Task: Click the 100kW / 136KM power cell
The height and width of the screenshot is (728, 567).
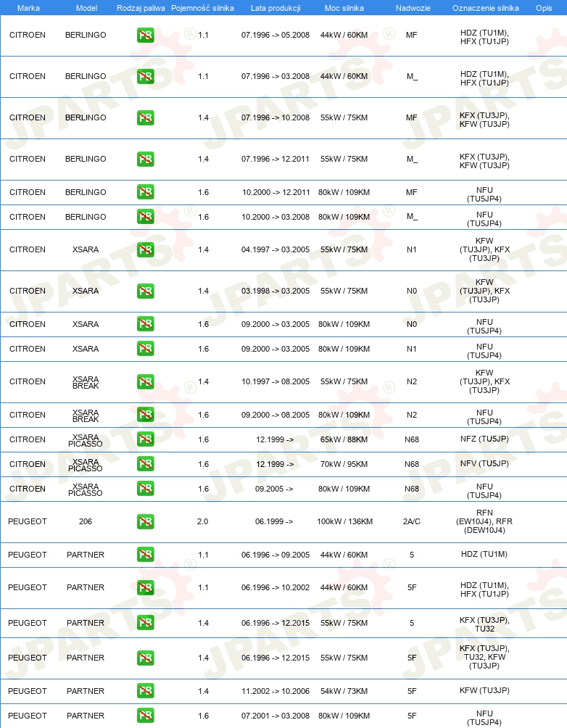Action: click(344, 521)
